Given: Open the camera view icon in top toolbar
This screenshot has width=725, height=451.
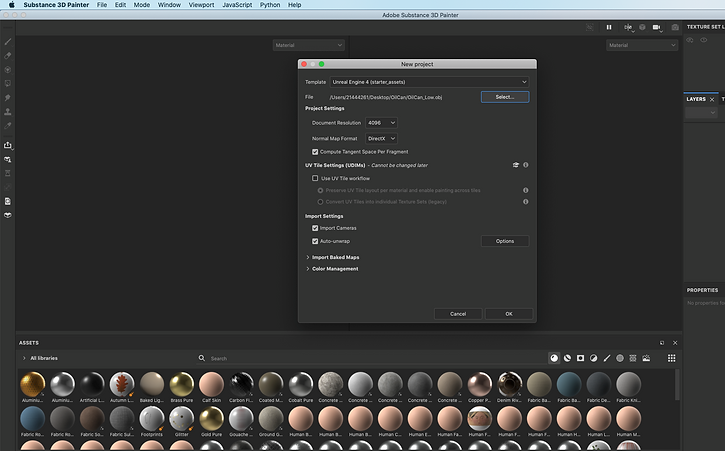Looking at the screenshot, I should (x=657, y=27).
